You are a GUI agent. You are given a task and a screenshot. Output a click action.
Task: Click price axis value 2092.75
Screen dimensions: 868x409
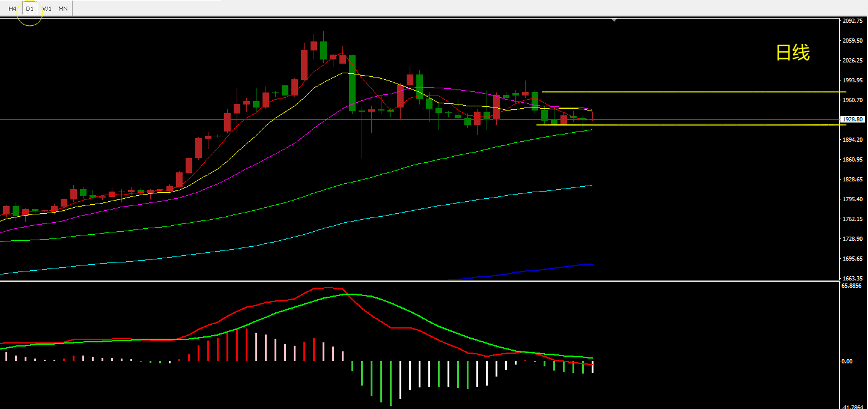(x=853, y=20)
